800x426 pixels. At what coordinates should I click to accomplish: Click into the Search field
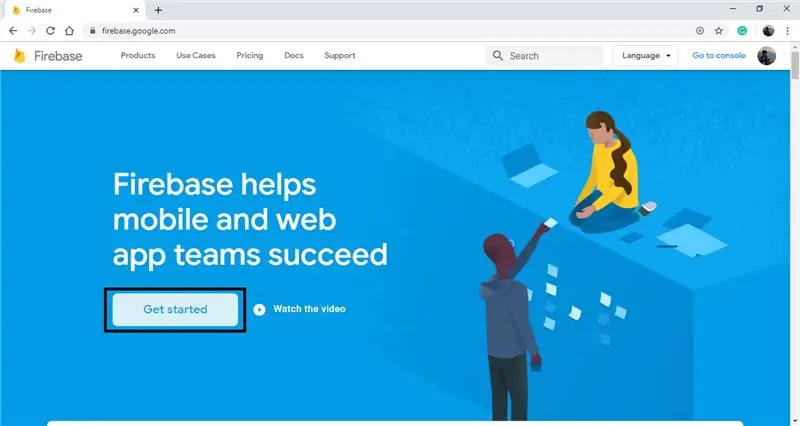(544, 56)
